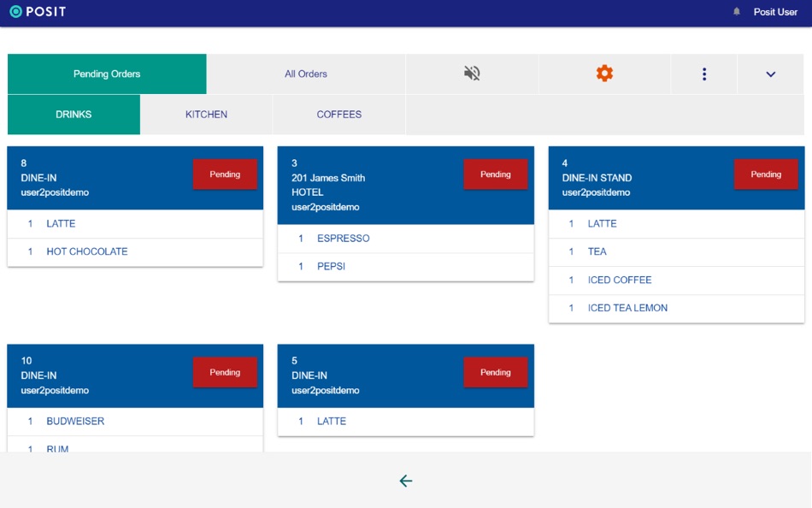Open settings with the orange gear icon

coord(604,73)
